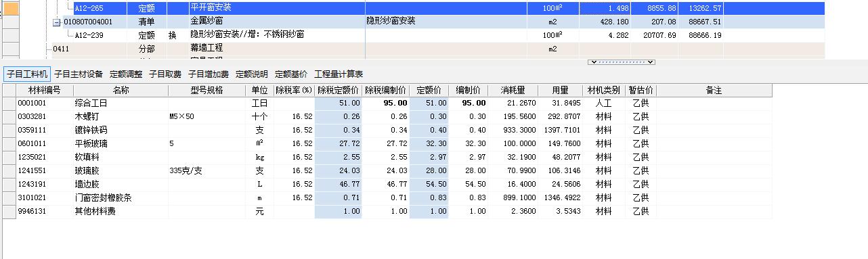This screenshot has width=868, height=259.
Task: Collapse the 010807004001 tree node
Action: point(58,22)
